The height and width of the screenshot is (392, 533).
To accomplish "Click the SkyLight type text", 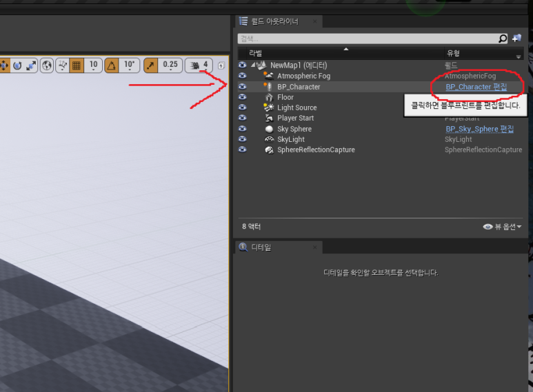I will [459, 139].
